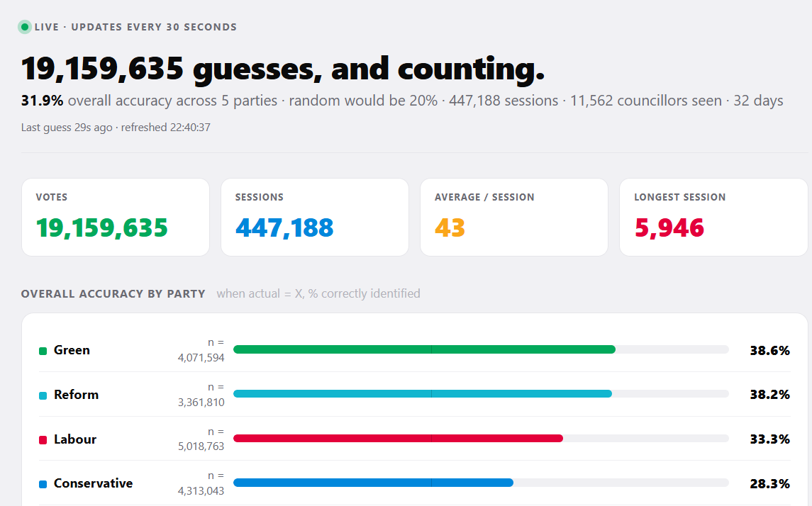Click the Conservative accuracy progress bar
The height and width of the screenshot is (506, 812).
(481, 483)
